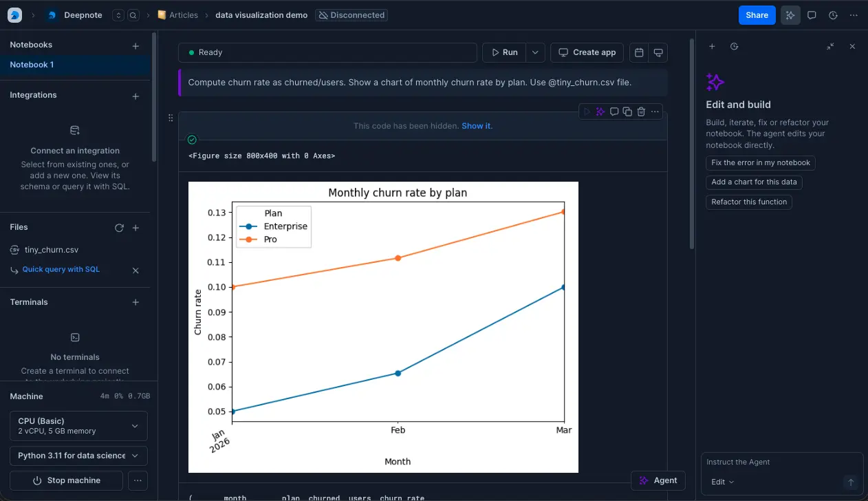Open the CPU (Basic) machine dropdown
Viewport: 868px width, 501px height.
78,425
